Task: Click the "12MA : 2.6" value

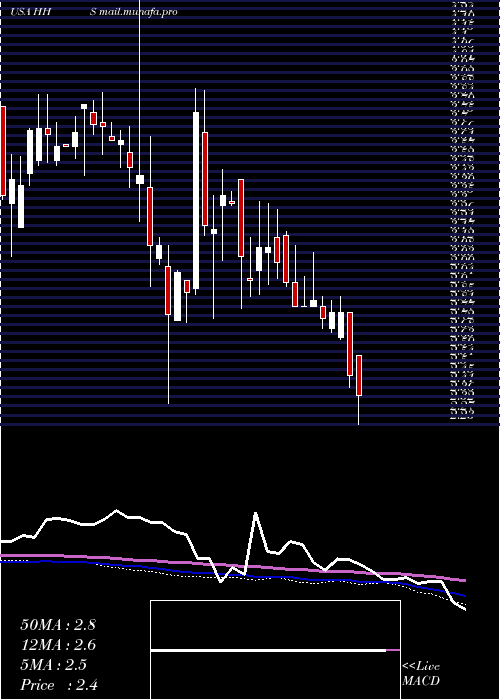Action: click(58, 645)
